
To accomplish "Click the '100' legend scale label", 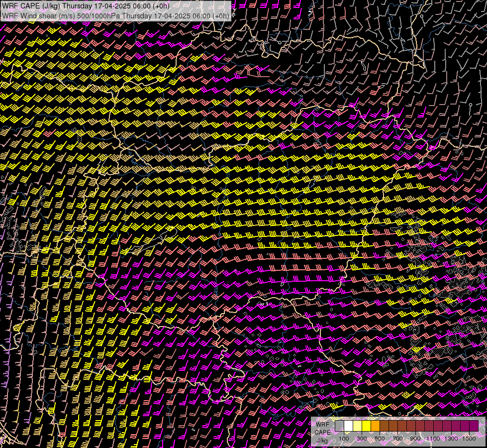I will coord(344,439).
